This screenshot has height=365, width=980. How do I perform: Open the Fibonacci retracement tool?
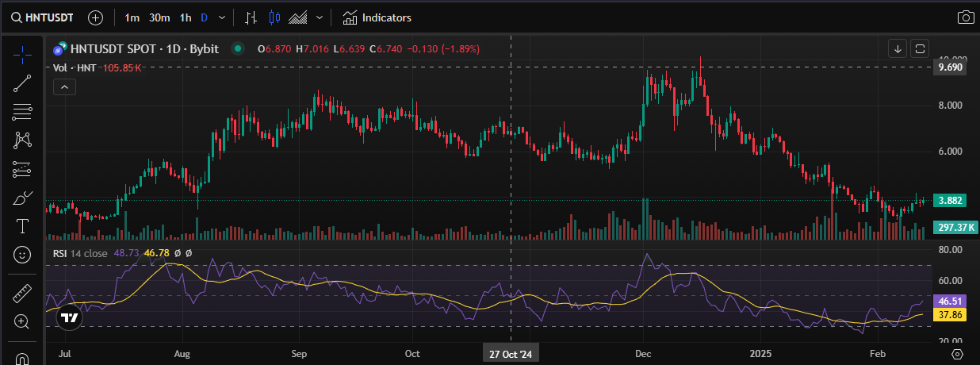(22, 112)
